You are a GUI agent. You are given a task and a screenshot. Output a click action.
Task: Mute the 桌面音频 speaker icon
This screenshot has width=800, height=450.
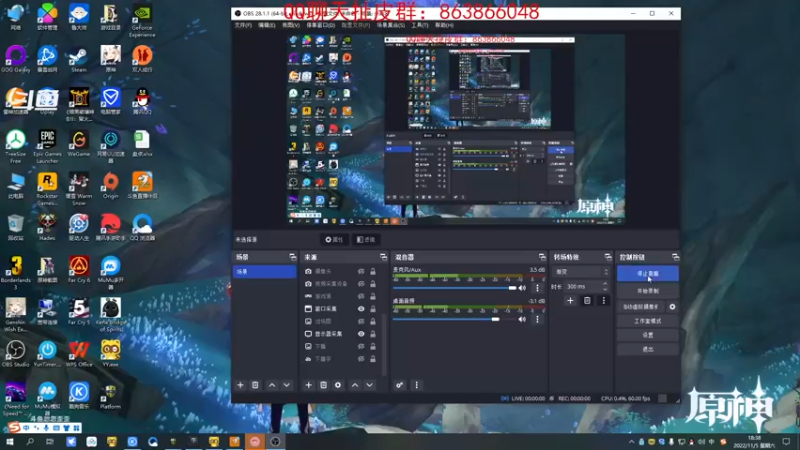pos(522,319)
